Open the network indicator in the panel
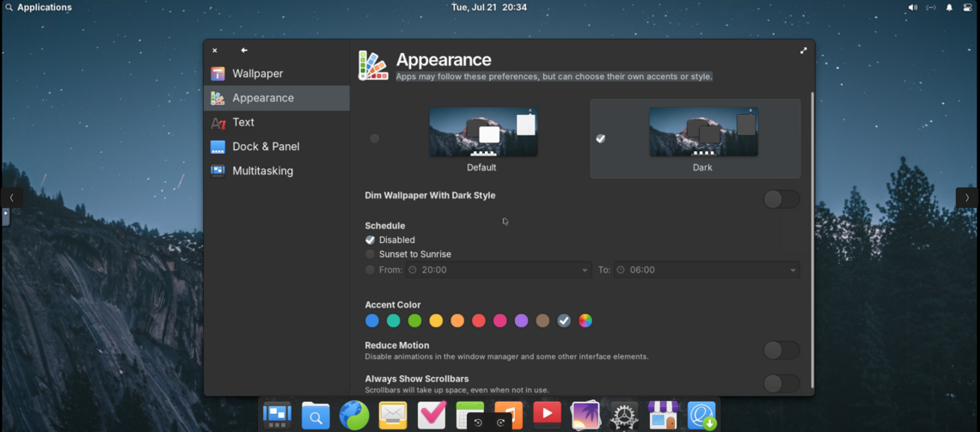 click(931, 8)
